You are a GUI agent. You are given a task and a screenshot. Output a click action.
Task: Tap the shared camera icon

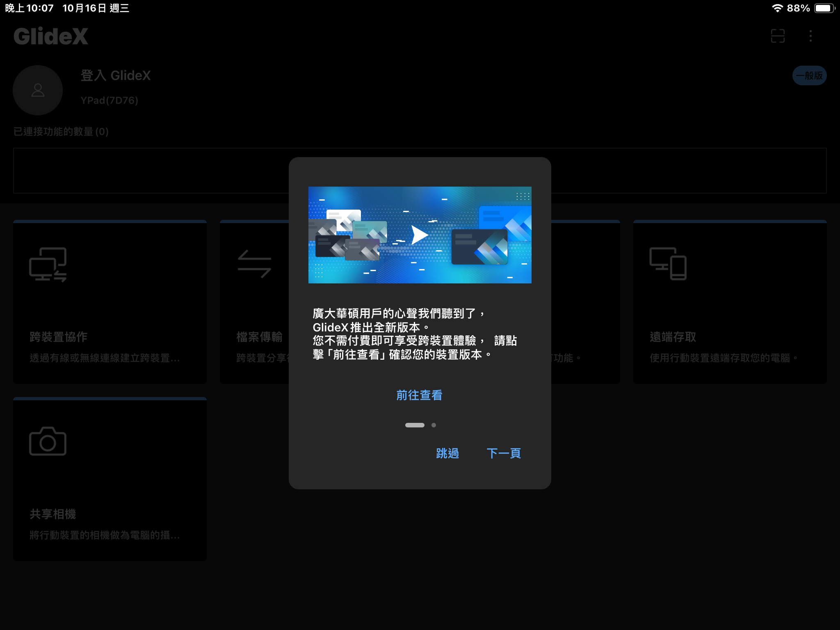(48, 441)
